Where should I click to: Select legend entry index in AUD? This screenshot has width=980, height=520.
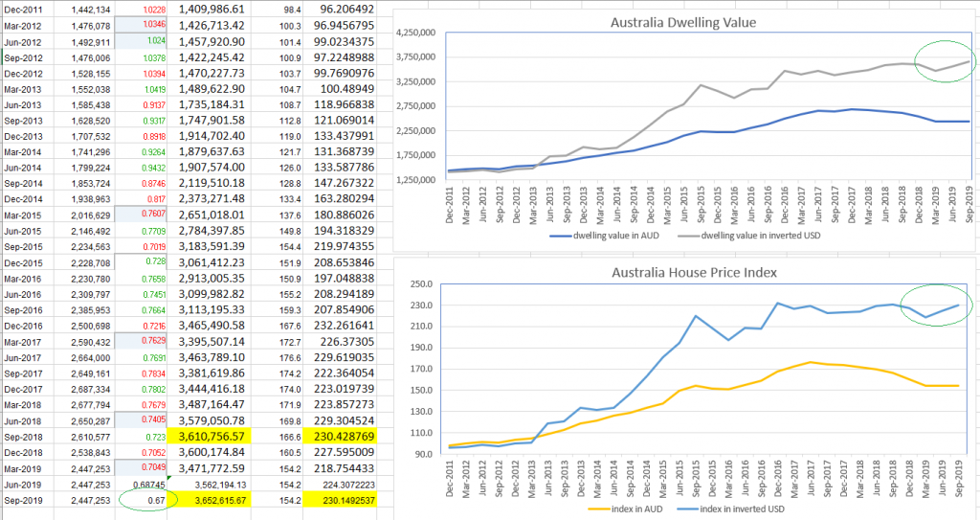626,509
